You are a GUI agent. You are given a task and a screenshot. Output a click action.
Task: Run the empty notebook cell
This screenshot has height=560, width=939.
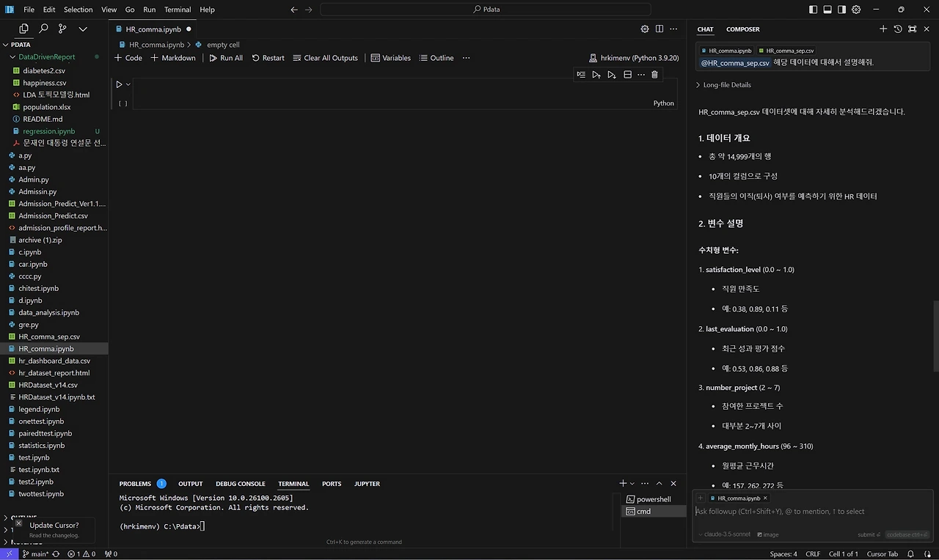point(119,84)
